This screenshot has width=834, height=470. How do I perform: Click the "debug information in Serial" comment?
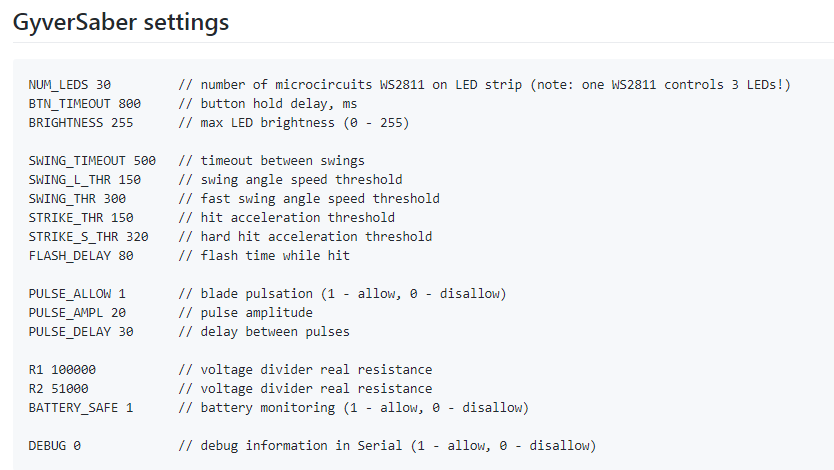(387, 446)
